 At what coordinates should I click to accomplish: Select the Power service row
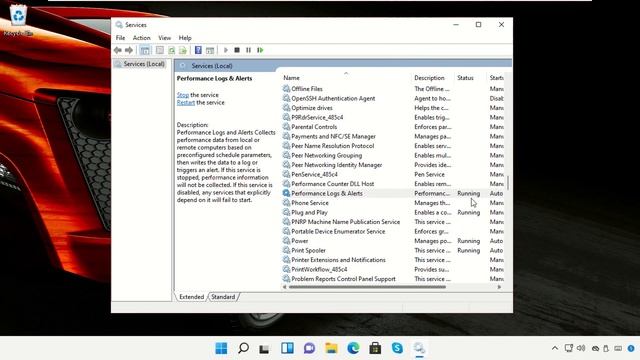point(300,241)
